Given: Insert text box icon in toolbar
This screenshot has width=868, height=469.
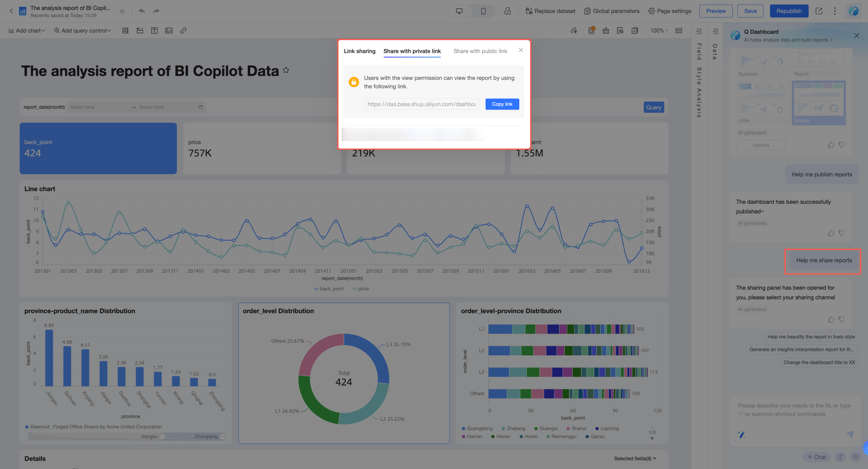Looking at the screenshot, I should pos(154,31).
